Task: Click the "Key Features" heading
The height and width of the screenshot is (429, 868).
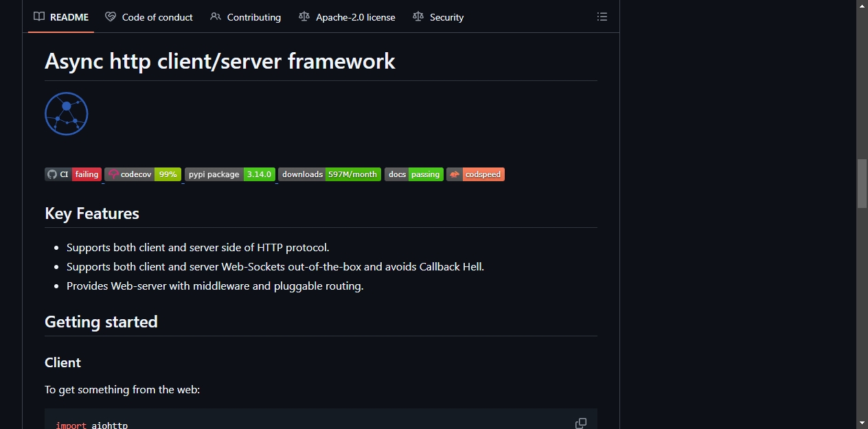Action: pyautogui.click(x=92, y=213)
